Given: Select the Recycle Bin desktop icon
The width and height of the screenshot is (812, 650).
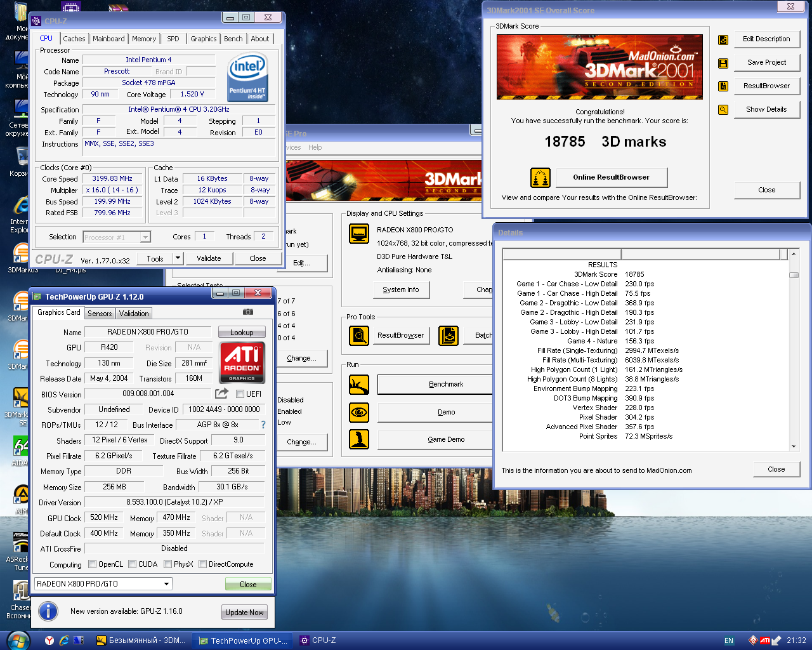Looking at the screenshot, I should [x=22, y=161].
